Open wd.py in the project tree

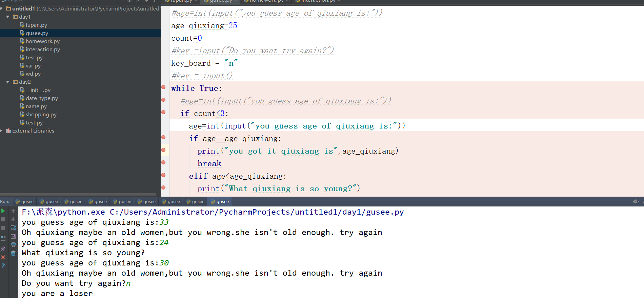[33, 74]
